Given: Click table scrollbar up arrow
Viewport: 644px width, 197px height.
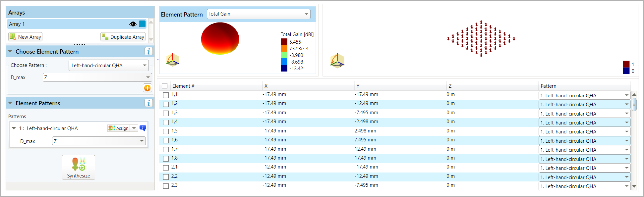Looking at the screenshot, I should pyautogui.click(x=634, y=94).
